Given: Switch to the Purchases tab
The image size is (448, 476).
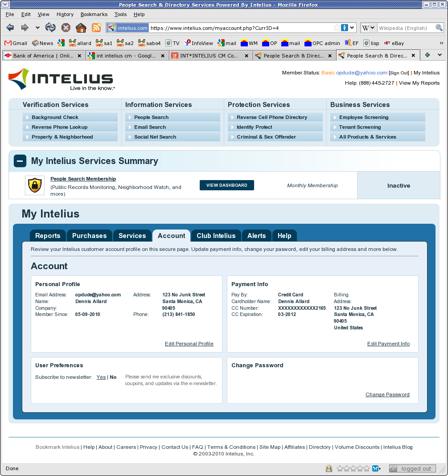Looking at the screenshot, I should tap(90, 236).
